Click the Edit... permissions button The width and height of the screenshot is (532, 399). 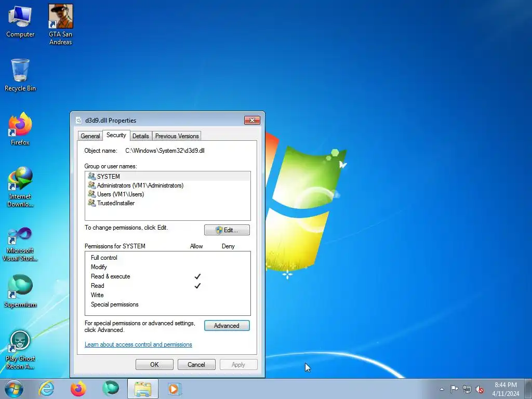click(227, 230)
